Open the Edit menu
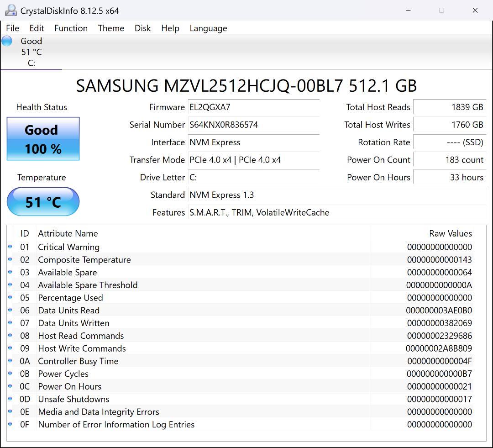 (37, 28)
